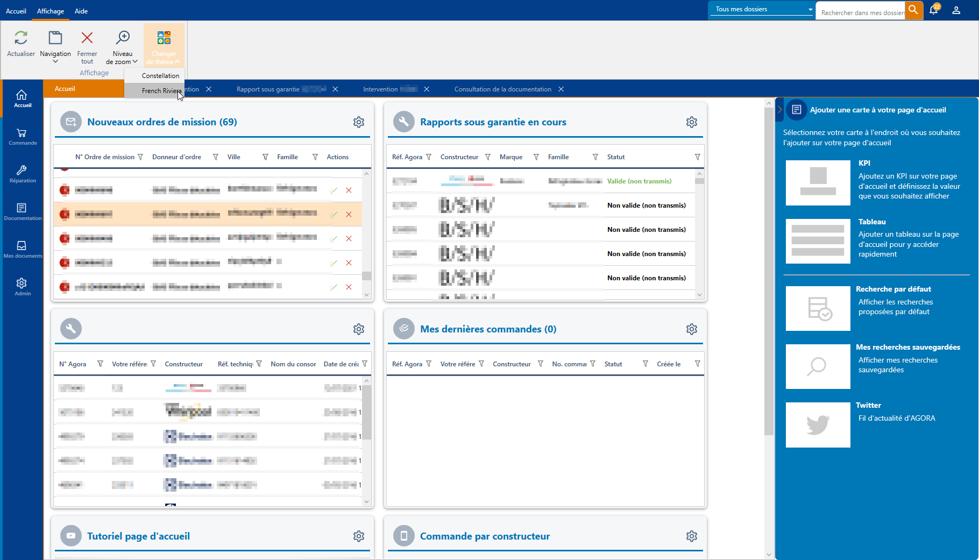Click the search magnifier button
The height and width of the screenshot is (560, 979).
pos(913,10)
